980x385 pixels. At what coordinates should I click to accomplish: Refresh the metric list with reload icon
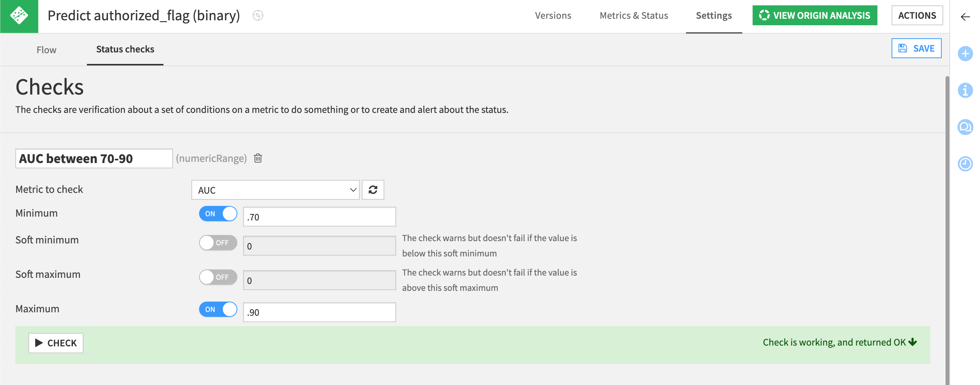point(373,190)
